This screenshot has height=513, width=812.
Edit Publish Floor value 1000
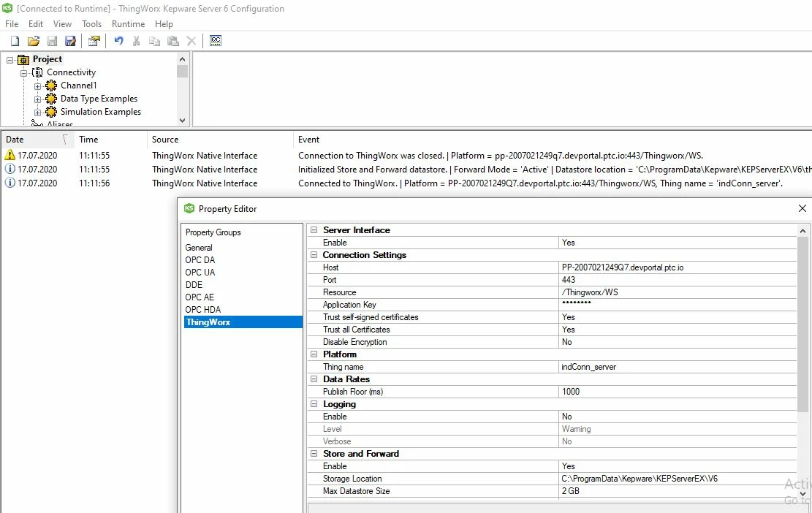coord(678,392)
